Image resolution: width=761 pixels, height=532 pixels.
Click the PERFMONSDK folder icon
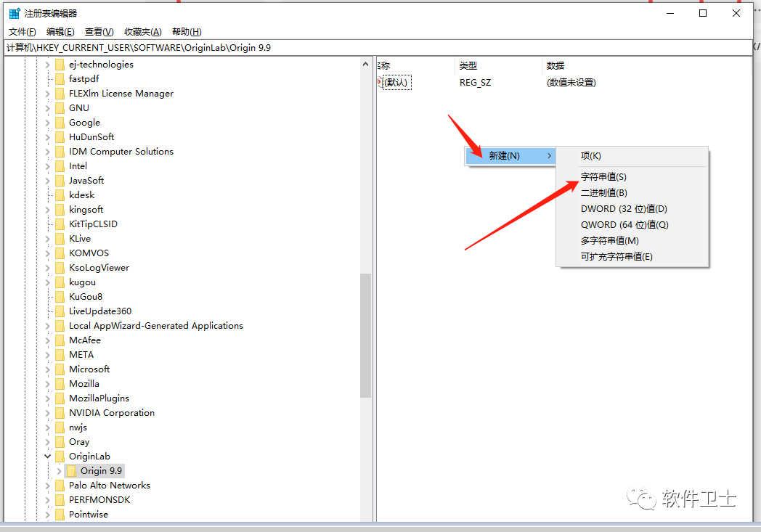pos(60,500)
